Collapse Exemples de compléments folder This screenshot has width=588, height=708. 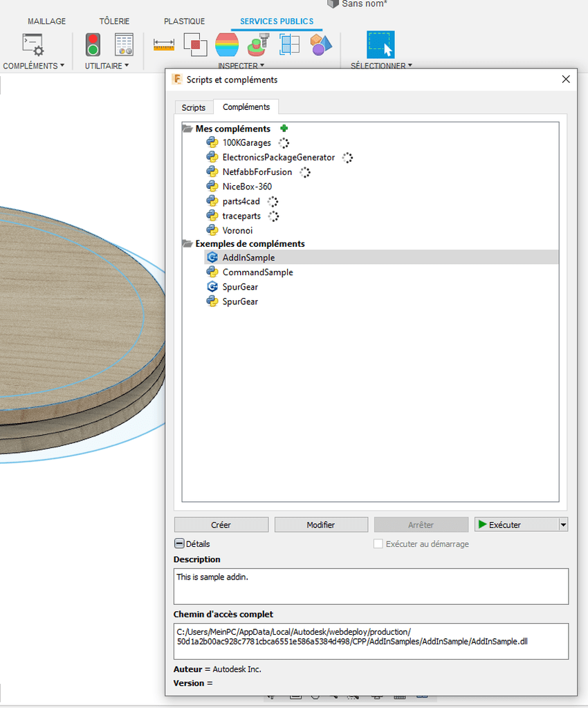[187, 244]
